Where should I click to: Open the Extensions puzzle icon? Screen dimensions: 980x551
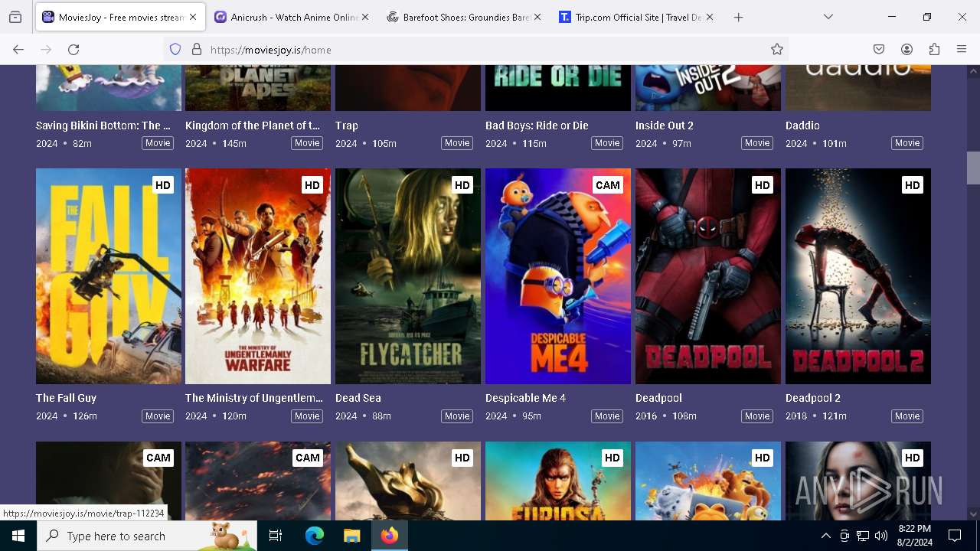click(x=934, y=49)
